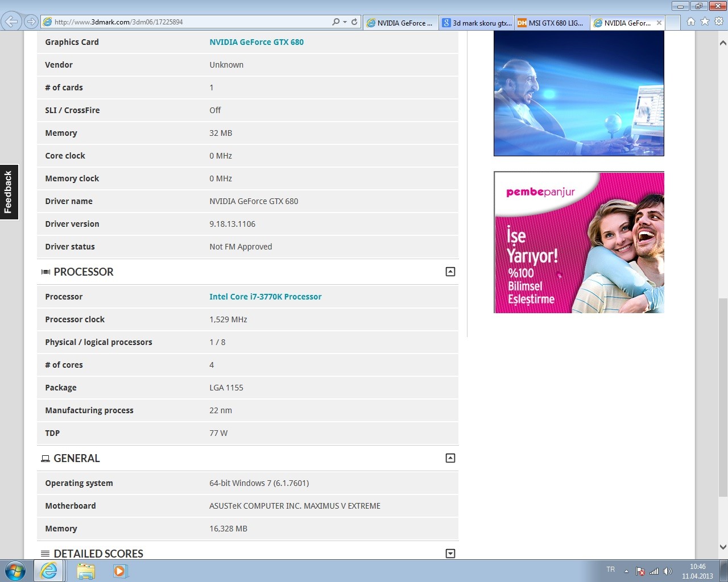Open Action Center flag icon
728x582 pixels.
[x=640, y=571]
